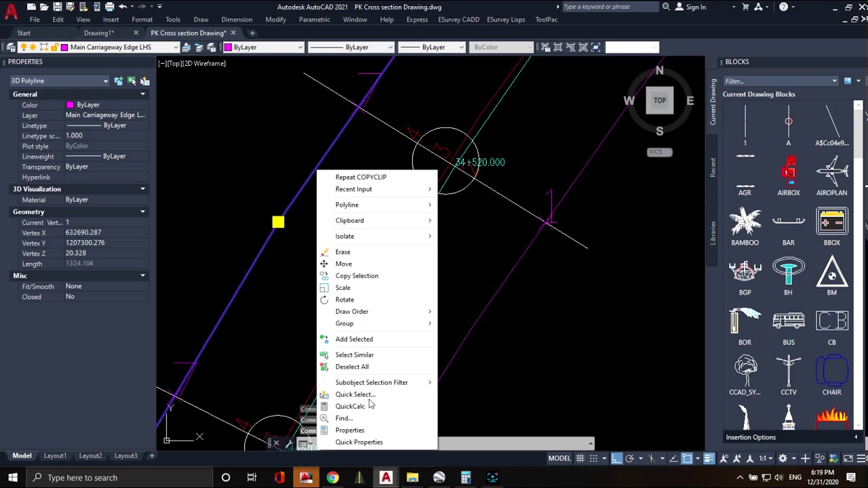Click the Color magenta swatch in Properties
This screenshot has height=488, width=868.
pos(70,105)
